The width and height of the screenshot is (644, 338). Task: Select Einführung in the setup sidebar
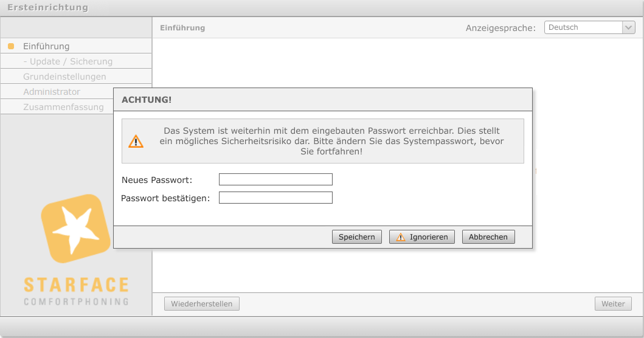46,46
